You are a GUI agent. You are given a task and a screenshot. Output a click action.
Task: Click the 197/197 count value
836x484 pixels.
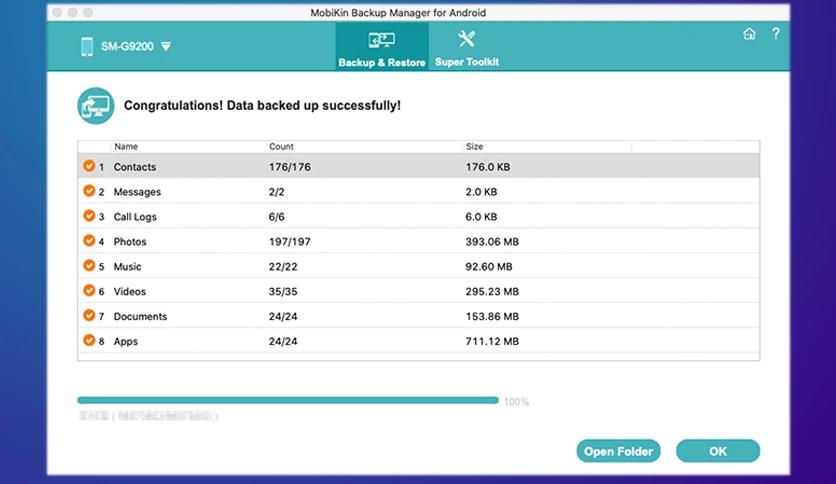click(290, 241)
